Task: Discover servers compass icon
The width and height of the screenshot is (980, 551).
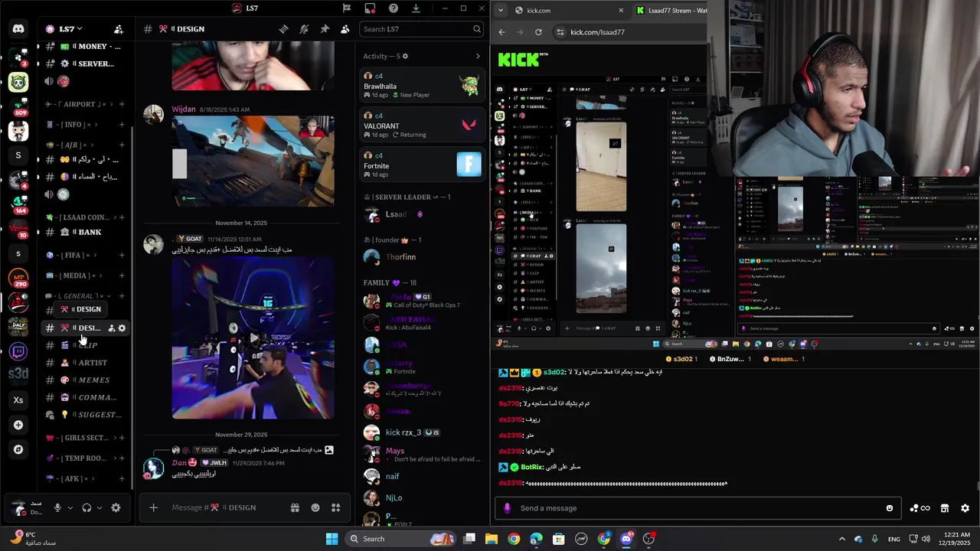Action: tap(18, 449)
